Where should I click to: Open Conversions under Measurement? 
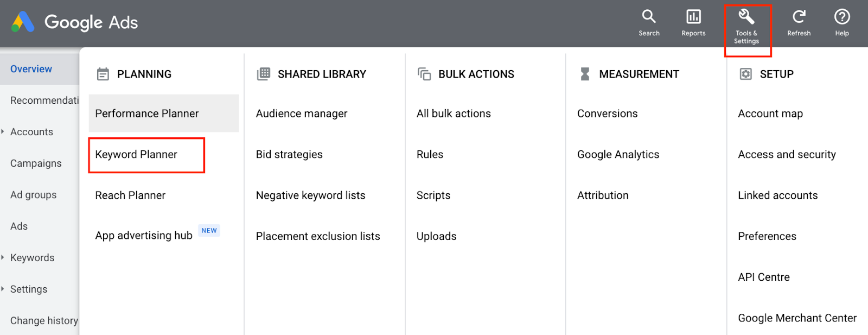607,113
